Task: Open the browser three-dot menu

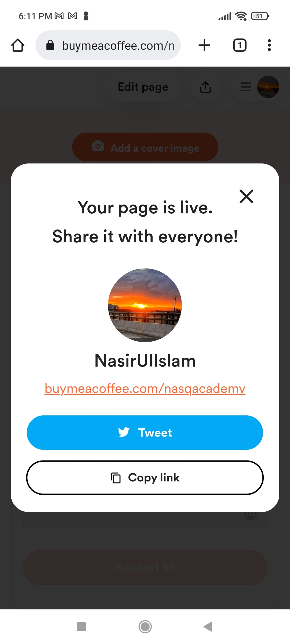Action: pos(269,45)
